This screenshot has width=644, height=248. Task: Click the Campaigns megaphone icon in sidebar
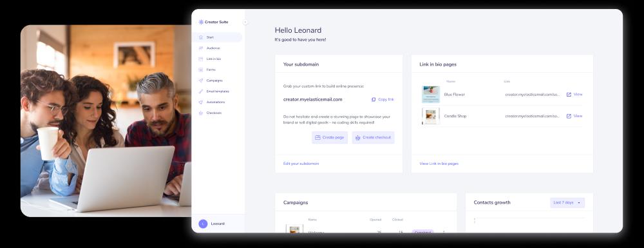click(x=201, y=81)
